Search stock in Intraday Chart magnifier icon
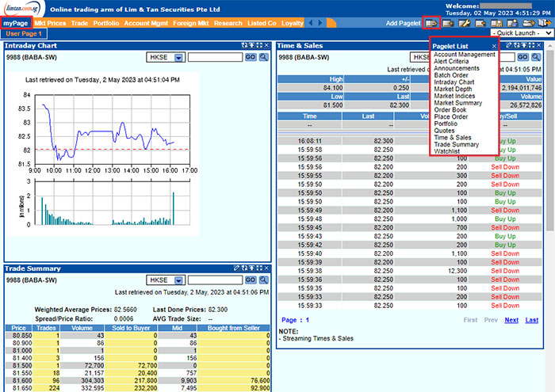 point(264,57)
